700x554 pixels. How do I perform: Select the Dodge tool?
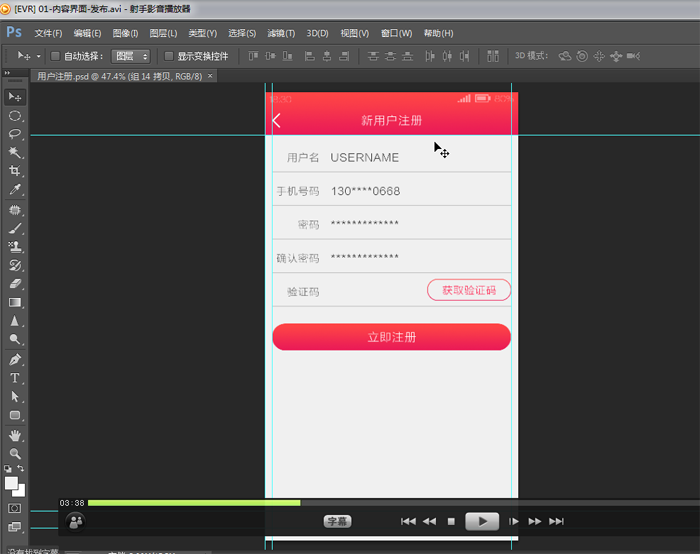15,339
